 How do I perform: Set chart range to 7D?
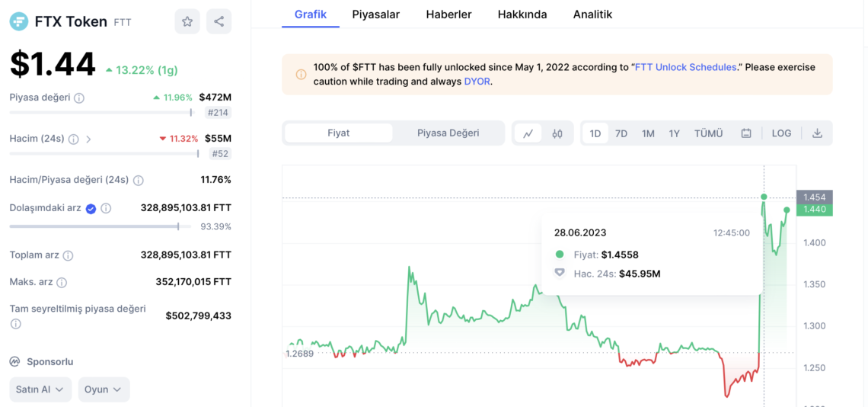621,133
